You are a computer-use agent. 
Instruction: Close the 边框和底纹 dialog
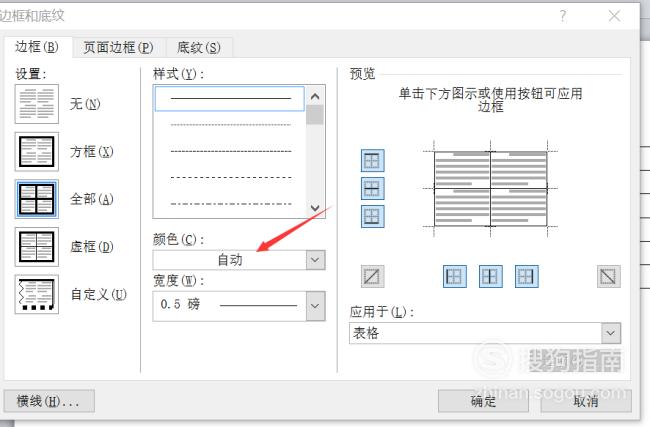click(614, 16)
